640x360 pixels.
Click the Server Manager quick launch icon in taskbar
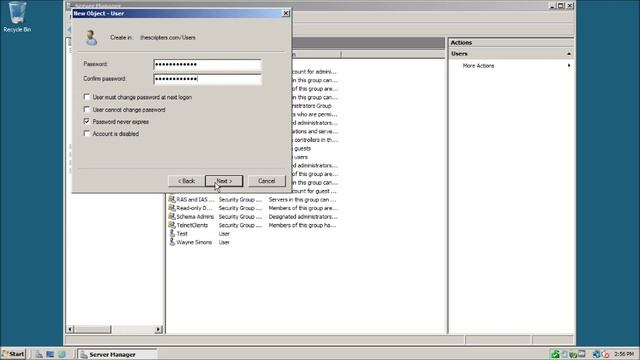point(39,354)
